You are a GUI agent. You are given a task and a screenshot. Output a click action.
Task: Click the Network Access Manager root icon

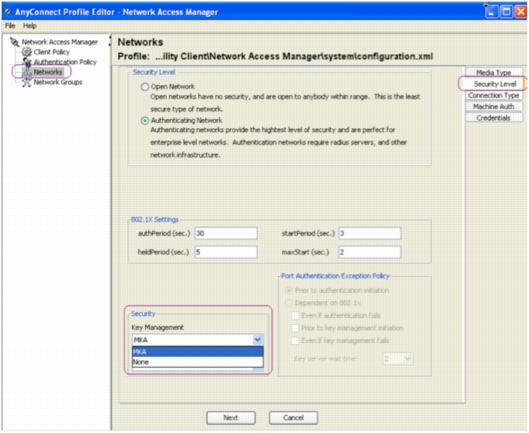coord(15,42)
